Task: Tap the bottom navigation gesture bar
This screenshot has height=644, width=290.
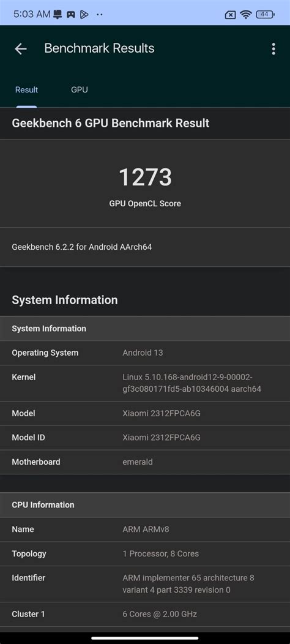Action: [x=145, y=638]
